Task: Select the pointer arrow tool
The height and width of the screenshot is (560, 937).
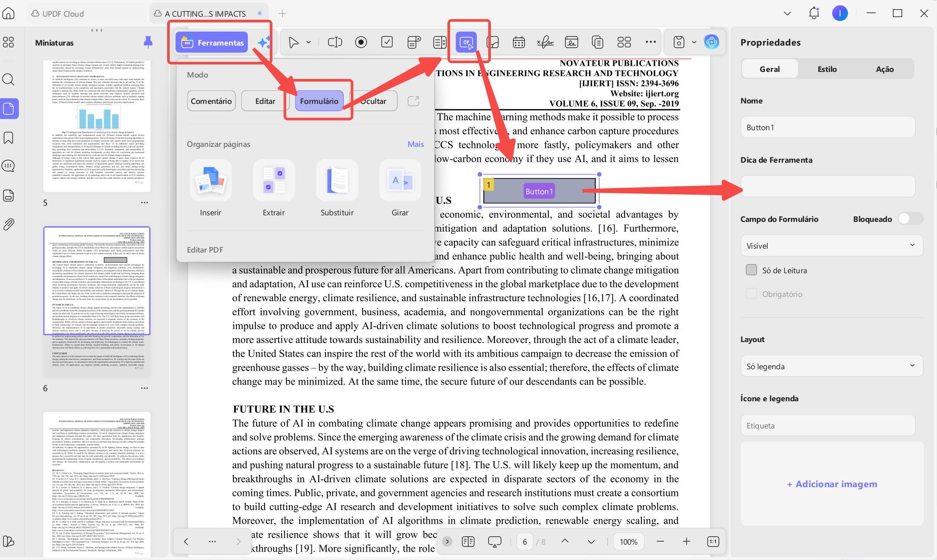Action: coord(293,42)
